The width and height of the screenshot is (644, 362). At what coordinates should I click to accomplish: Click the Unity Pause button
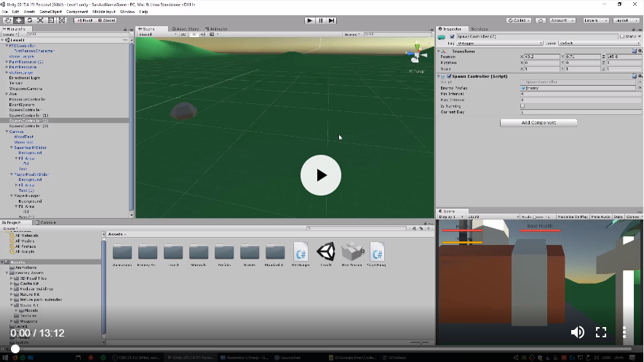[x=321, y=20]
